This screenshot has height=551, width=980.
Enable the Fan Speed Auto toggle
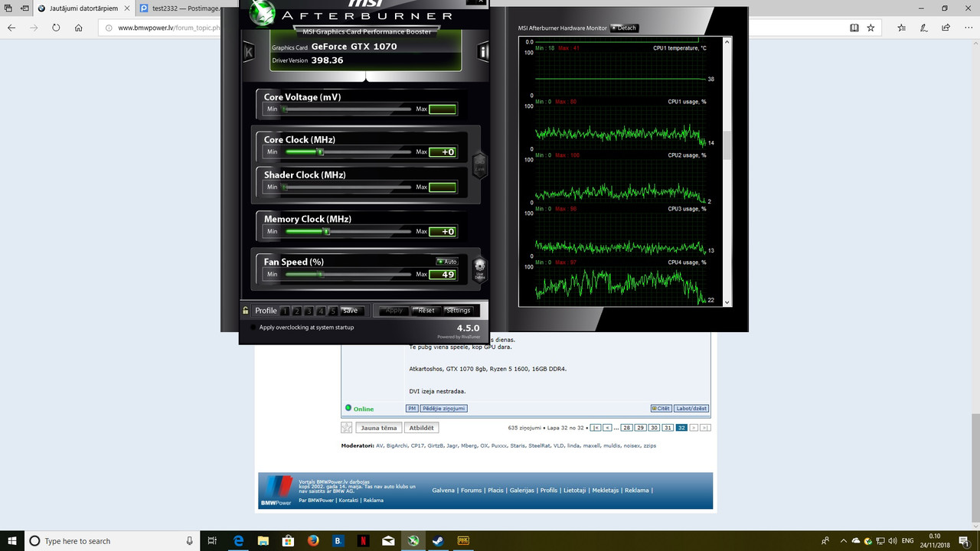pos(446,262)
